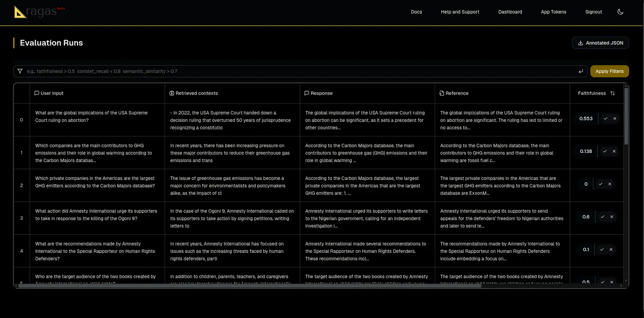
Task: Click the enter arrow icon in filter bar
Action: [581, 71]
